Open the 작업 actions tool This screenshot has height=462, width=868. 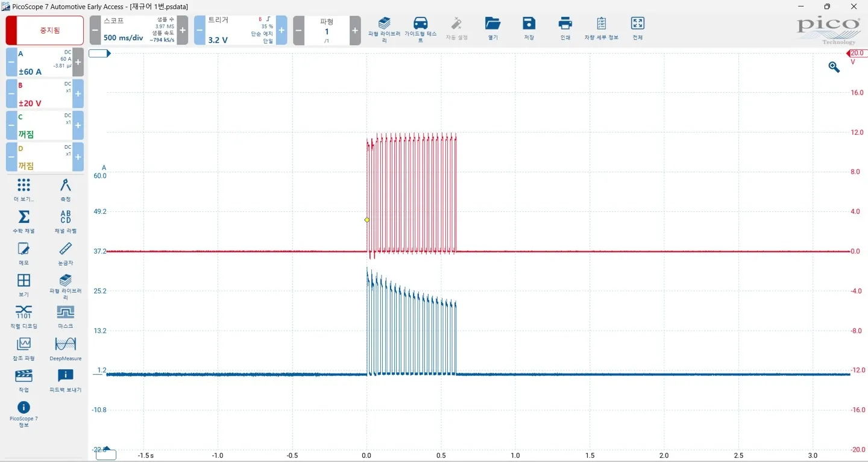(24, 380)
